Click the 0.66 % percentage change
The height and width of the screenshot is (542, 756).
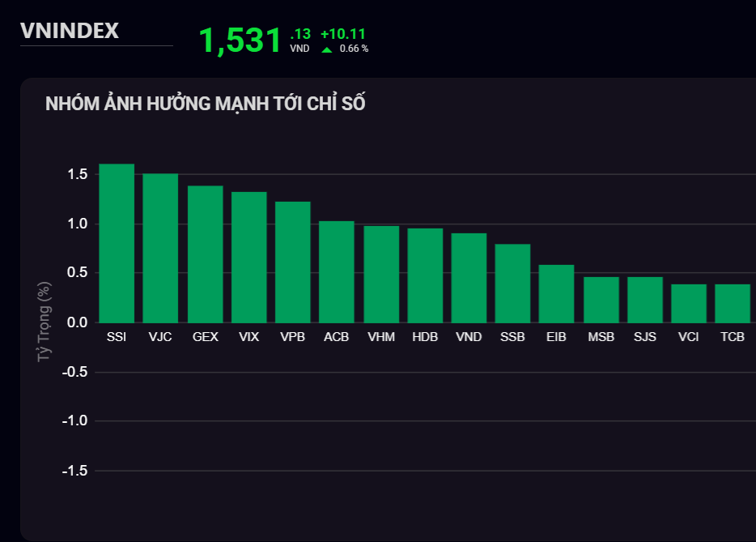(x=354, y=49)
